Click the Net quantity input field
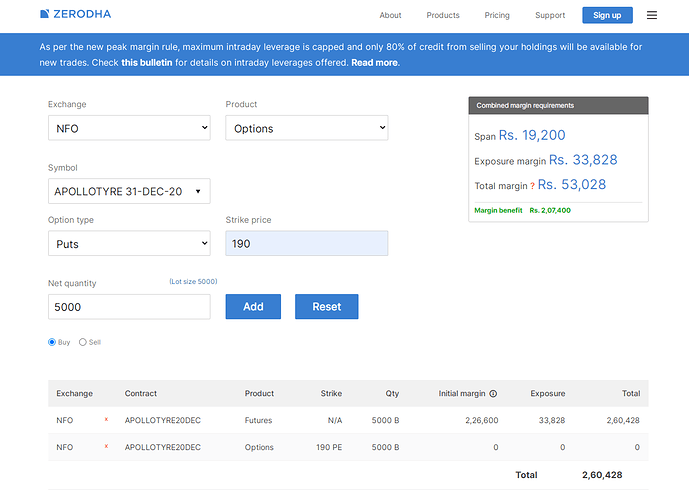689x500 pixels. (x=129, y=307)
